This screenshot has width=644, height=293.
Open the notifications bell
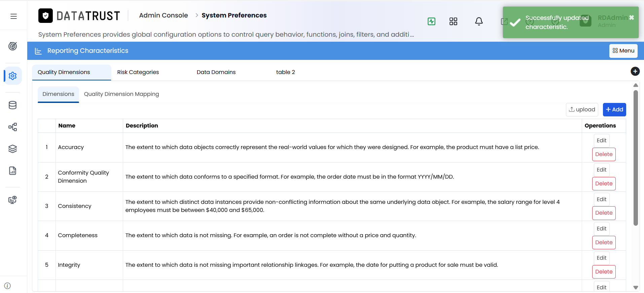(479, 22)
